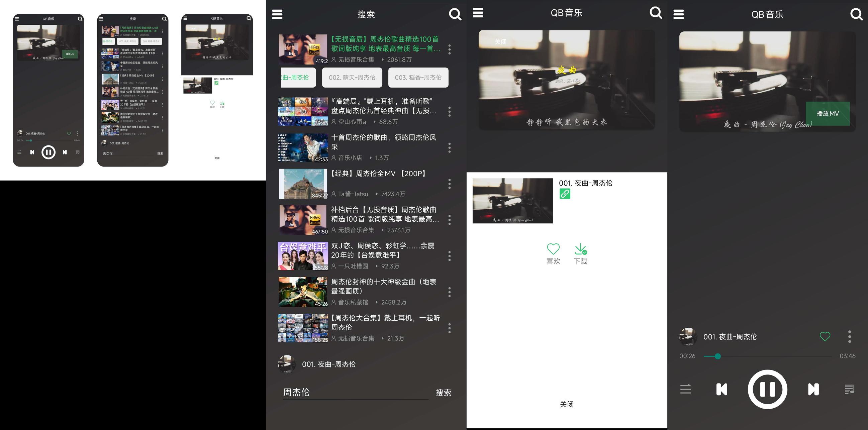Open options for 双J恋 台娱意难平 result
The width and height of the screenshot is (868, 430).
click(x=450, y=256)
